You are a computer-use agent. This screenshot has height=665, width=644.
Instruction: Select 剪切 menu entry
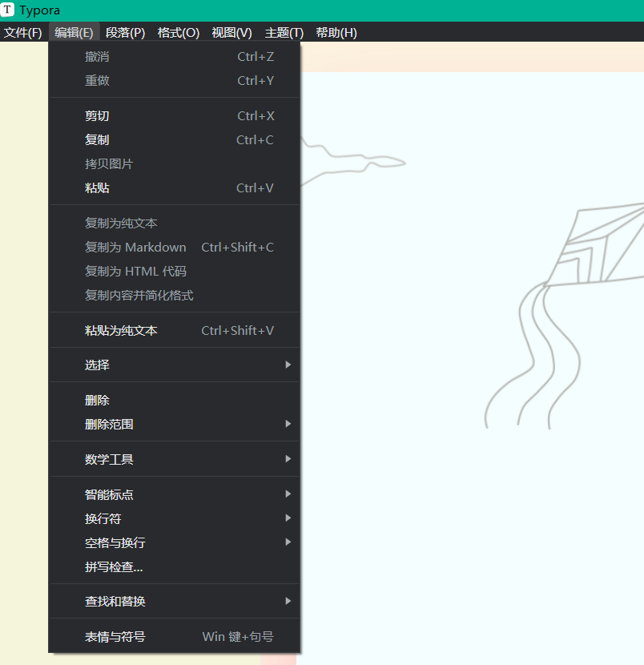175,116
